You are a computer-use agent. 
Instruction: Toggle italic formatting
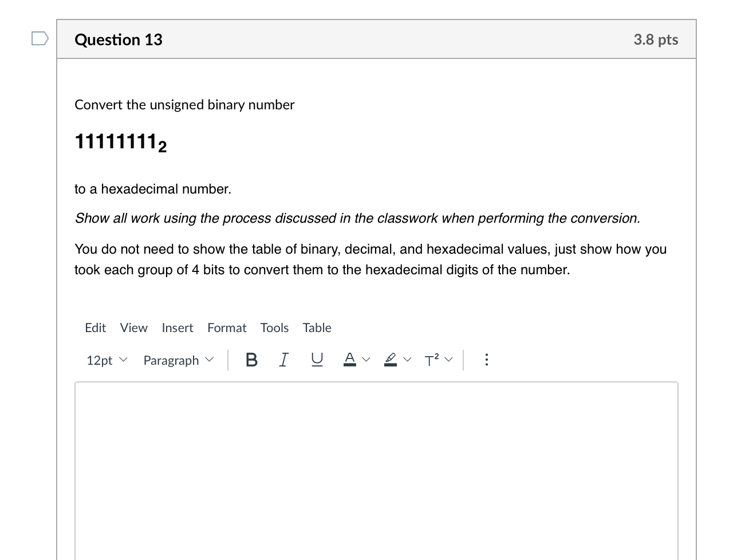(283, 360)
